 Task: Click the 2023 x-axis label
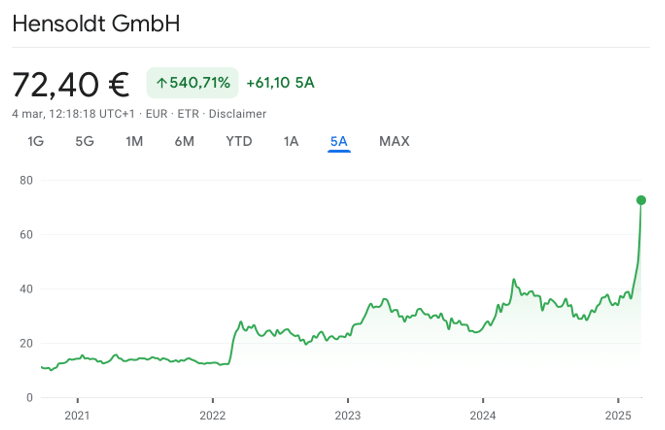coord(348,416)
